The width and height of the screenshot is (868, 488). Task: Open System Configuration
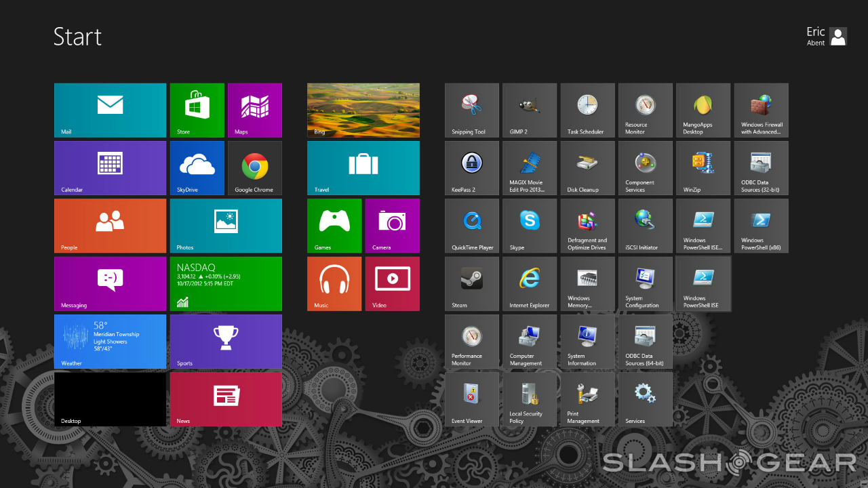coord(646,284)
